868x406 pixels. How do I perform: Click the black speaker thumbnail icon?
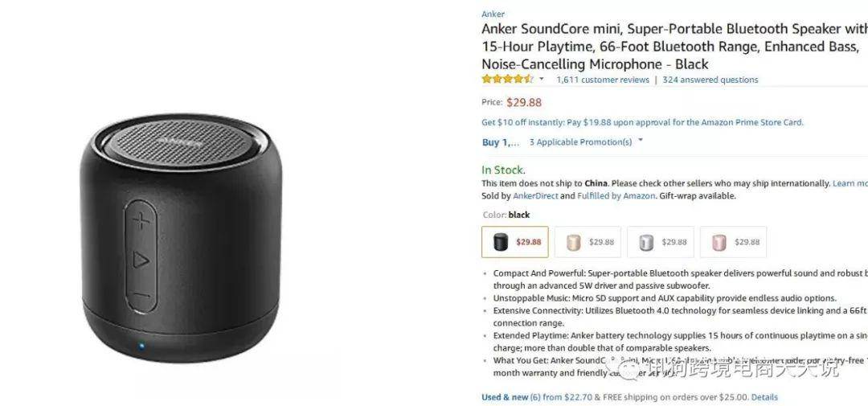point(501,242)
